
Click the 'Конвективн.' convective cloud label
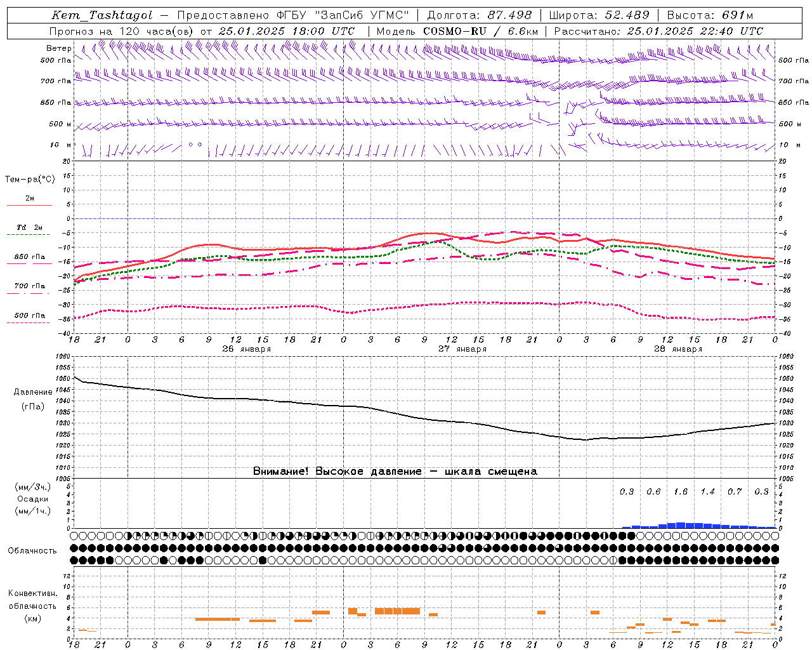click(32, 594)
